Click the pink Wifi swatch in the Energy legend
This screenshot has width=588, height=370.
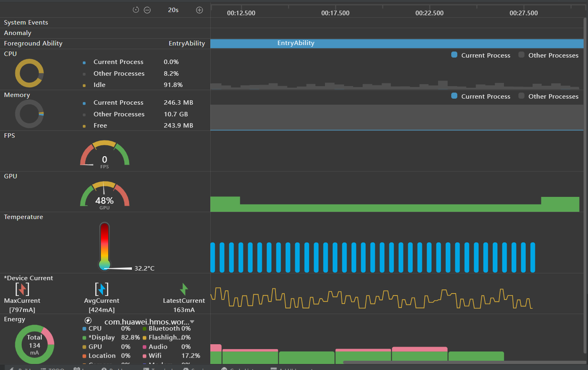pyautogui.click(x=144, y=356)
